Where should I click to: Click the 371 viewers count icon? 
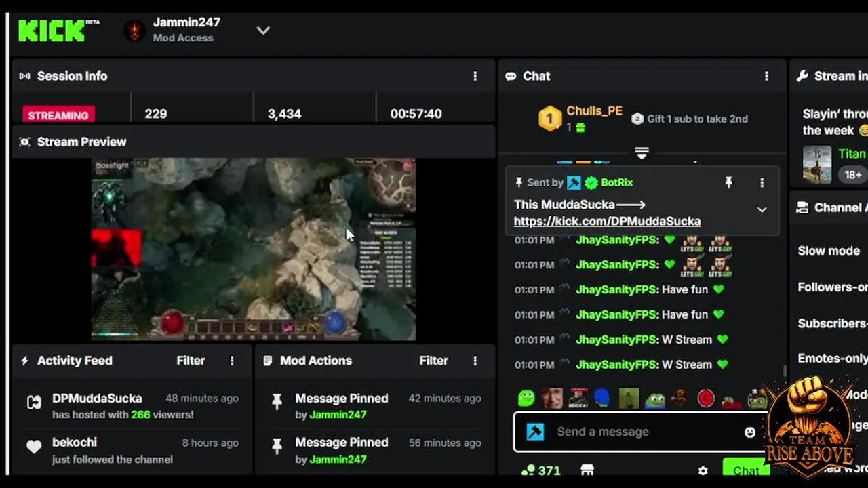pos(527,470)
